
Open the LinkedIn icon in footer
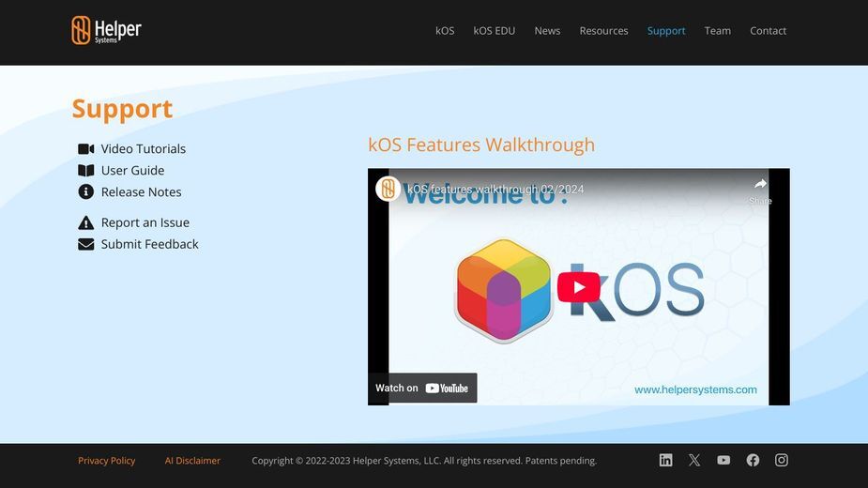pyautogui.click(x=665, y=460)
